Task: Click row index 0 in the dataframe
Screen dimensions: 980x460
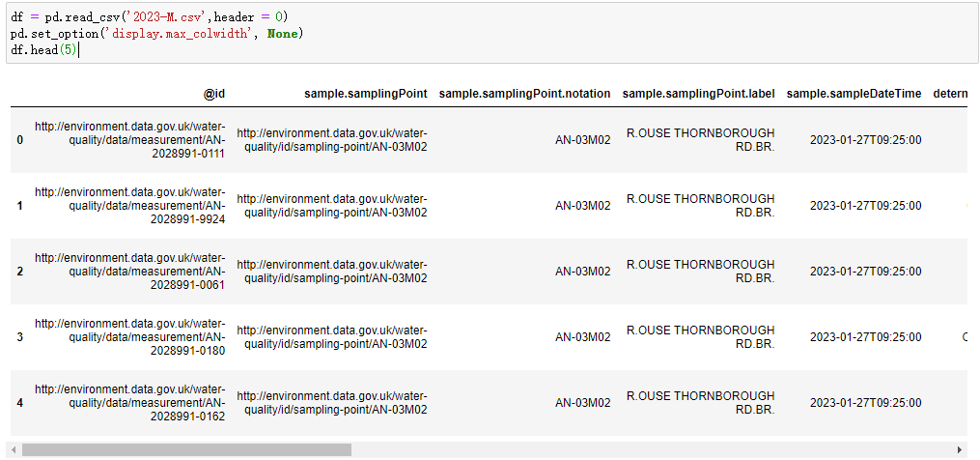Action: [x=20, y=140]
